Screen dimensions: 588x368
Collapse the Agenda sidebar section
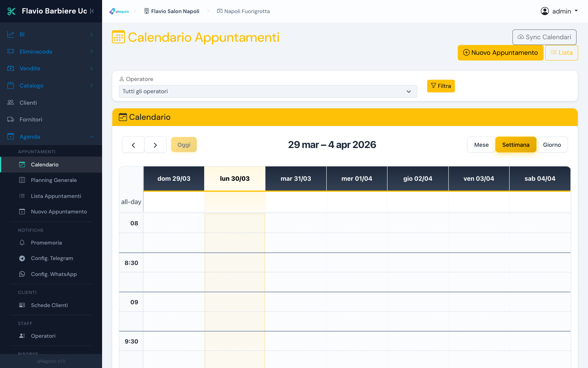[x=51, y=137]
